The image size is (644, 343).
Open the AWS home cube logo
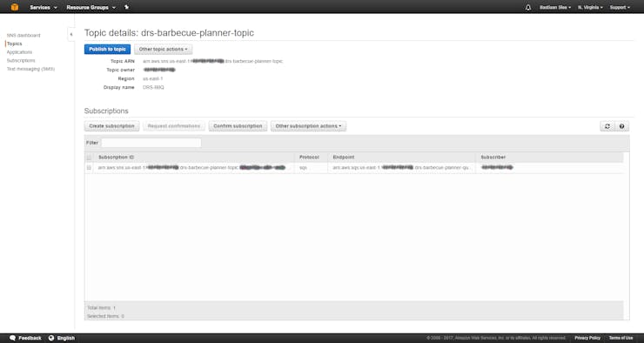click(x=15, y=7)
